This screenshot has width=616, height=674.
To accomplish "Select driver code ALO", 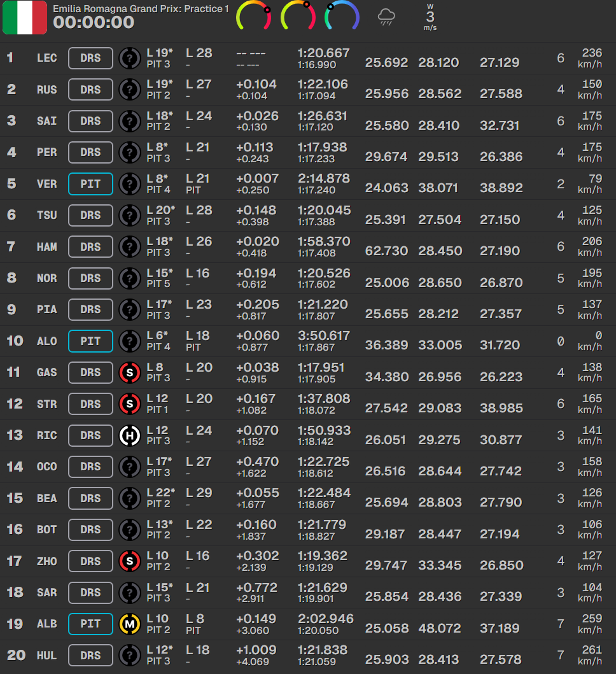I will click(x=47, y=341).
